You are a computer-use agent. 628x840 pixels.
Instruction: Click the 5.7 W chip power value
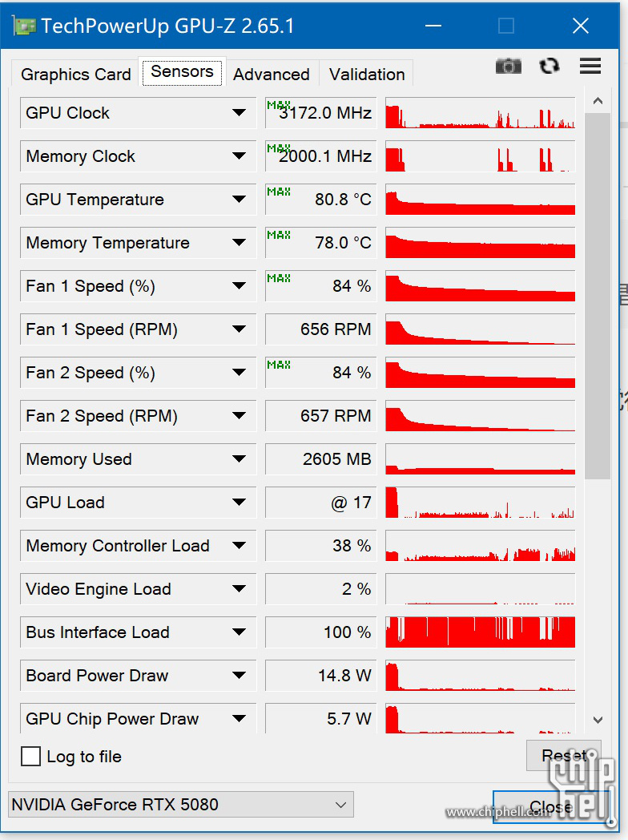click(x=321, y=718)
